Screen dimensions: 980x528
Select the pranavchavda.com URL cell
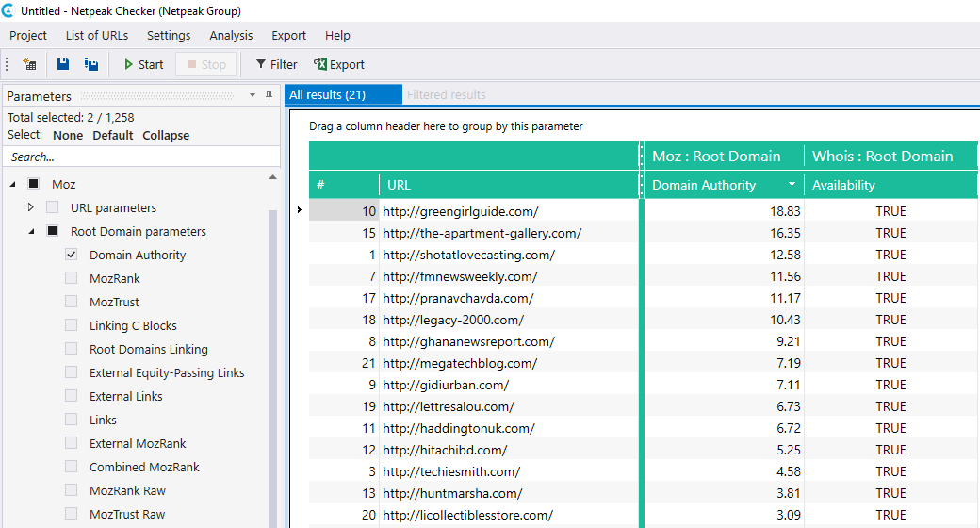[x=509, y=298]
